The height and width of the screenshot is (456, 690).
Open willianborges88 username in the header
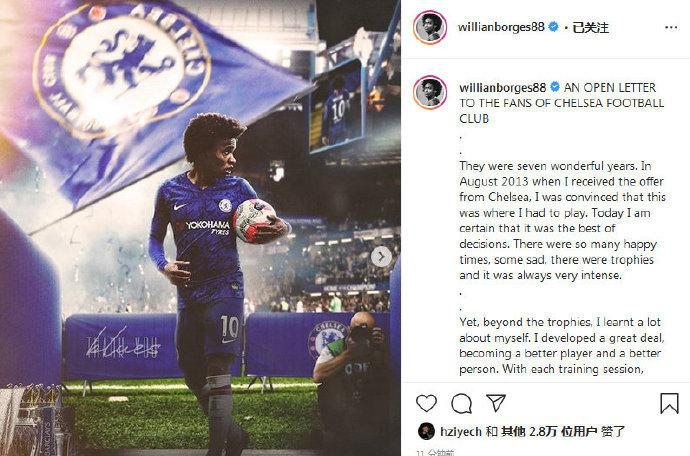[501, 27]
